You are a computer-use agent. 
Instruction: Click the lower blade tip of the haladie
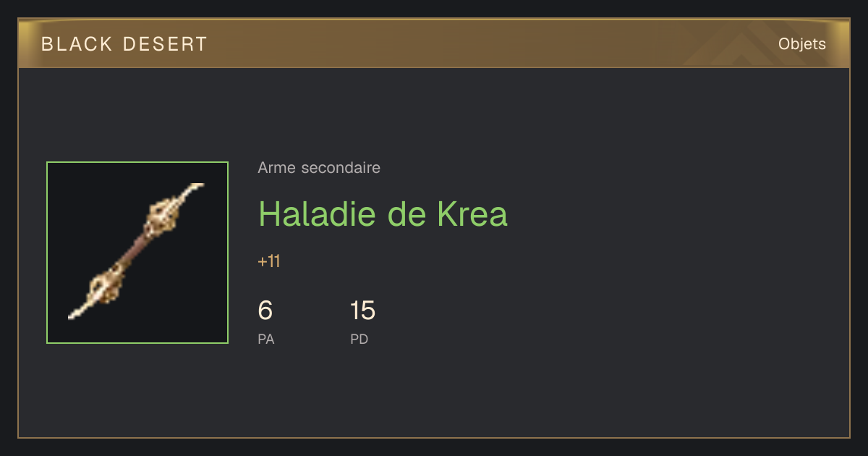click(x=77, y=311)
